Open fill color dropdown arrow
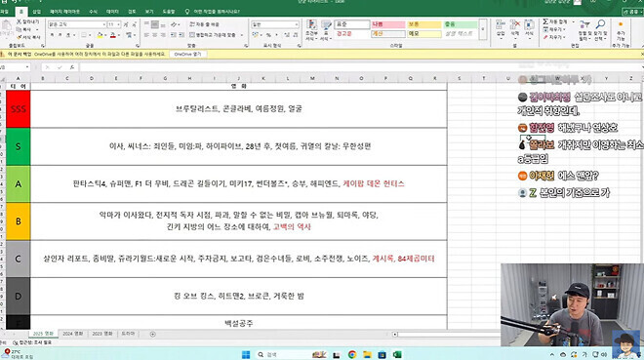 (105, 35)
